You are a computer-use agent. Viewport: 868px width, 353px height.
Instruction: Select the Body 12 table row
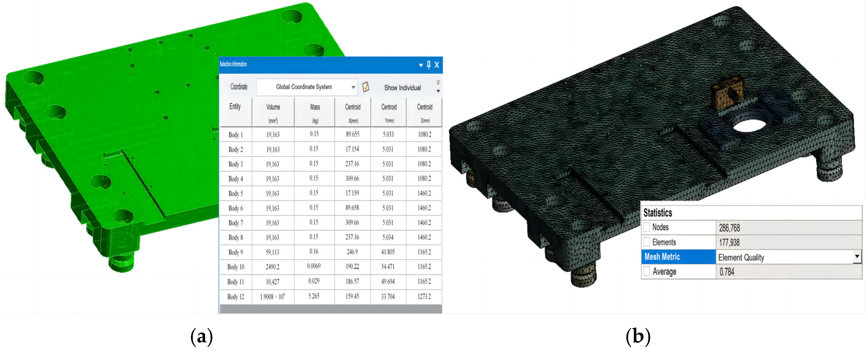click(235, 297)
